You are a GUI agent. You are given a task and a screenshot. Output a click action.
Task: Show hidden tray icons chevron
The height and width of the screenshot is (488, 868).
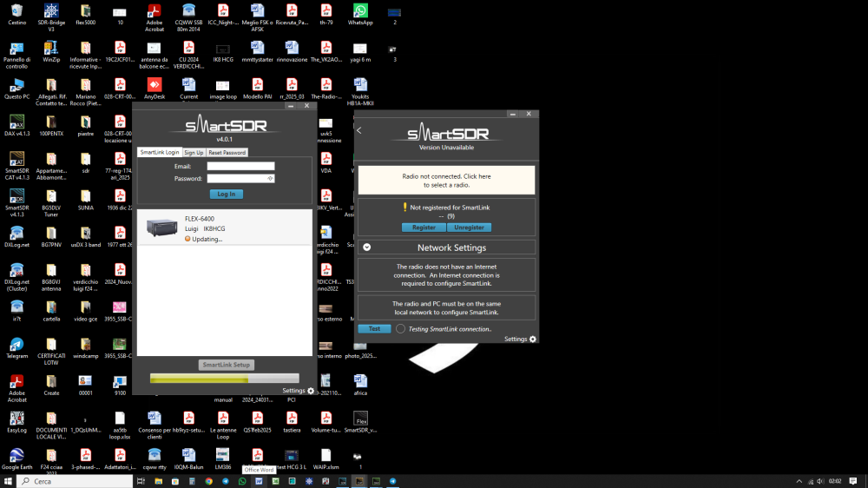click(x=799, y=481)
